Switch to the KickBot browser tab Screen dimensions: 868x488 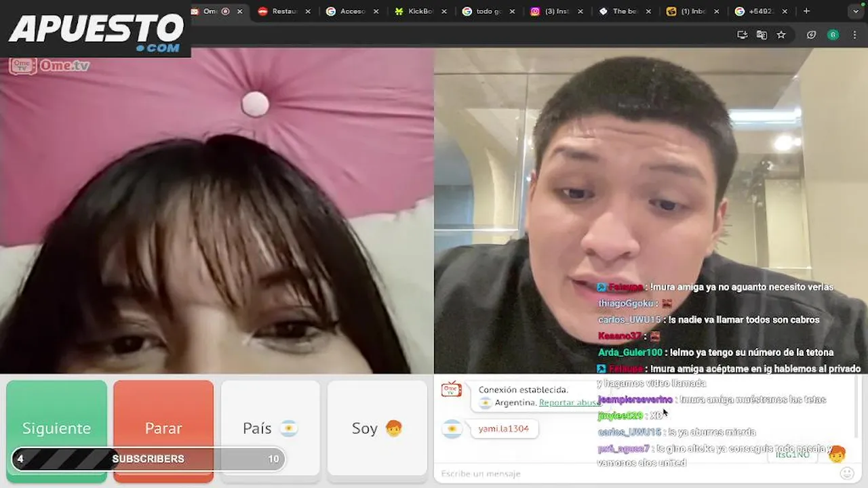click(420, 11)
